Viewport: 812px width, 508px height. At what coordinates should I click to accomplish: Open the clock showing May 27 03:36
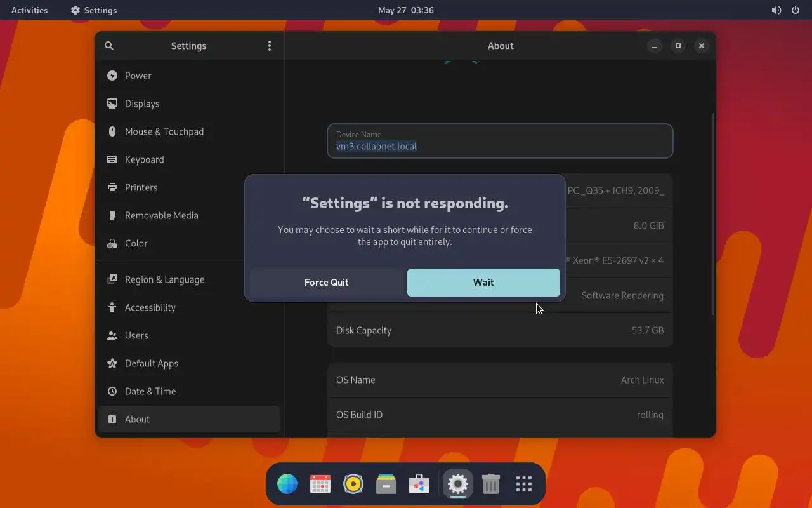pos(406,10)
